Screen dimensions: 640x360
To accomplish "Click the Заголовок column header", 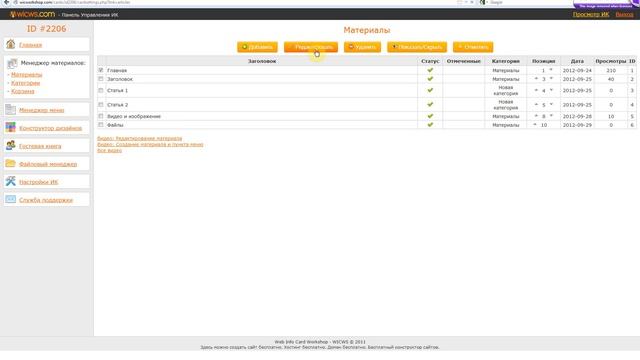I will tap(262, 61).
